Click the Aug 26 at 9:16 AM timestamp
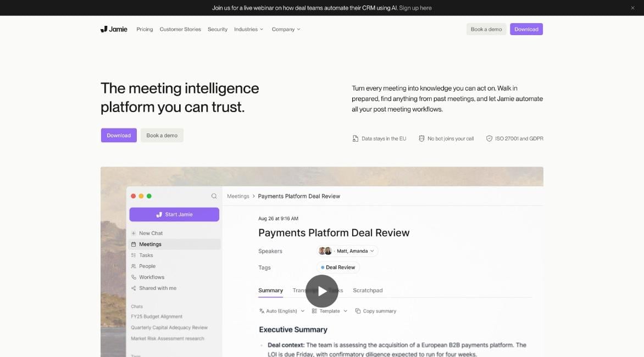 pyautogui.click(x=279, y=219)
